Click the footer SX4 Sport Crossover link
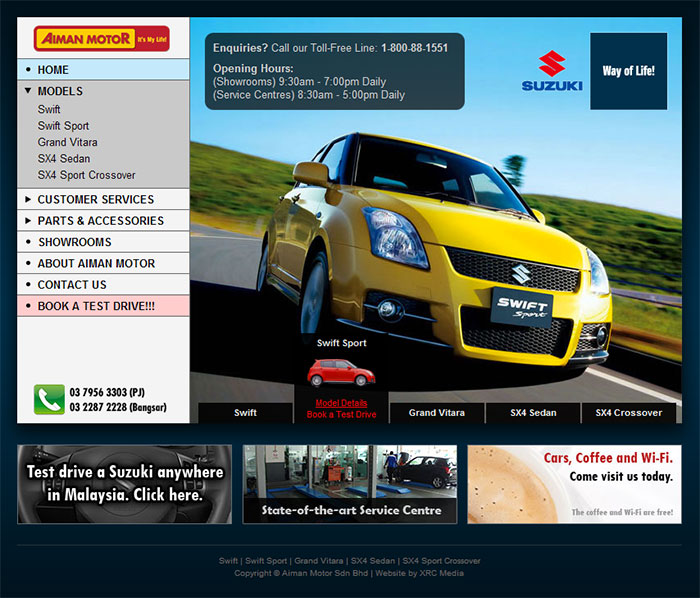The width and height of the screenshot is (700, 598). coord(441,561)
